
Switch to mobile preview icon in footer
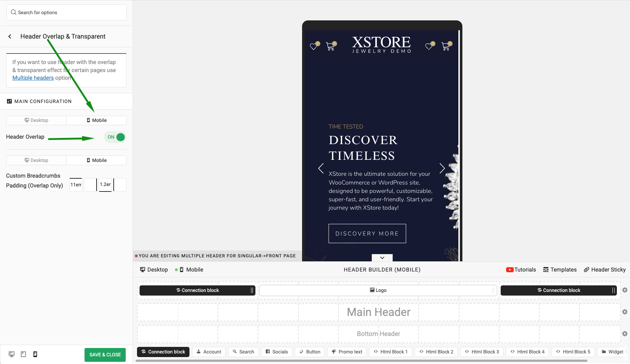click(x=35, y=354)
